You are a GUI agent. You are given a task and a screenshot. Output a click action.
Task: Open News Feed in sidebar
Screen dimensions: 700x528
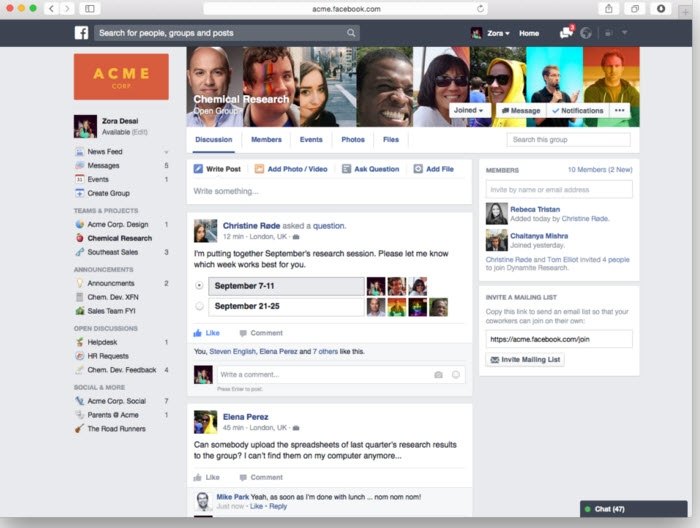coord(105,152)
